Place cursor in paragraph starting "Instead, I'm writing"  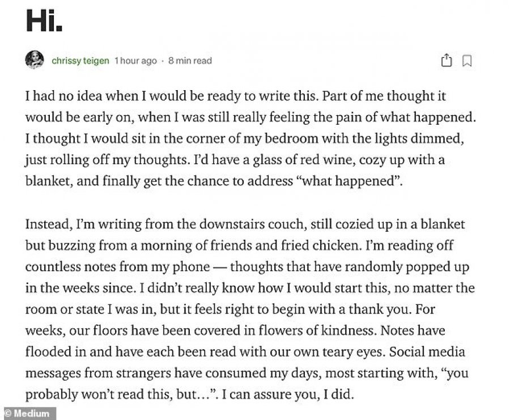(250, 309)
